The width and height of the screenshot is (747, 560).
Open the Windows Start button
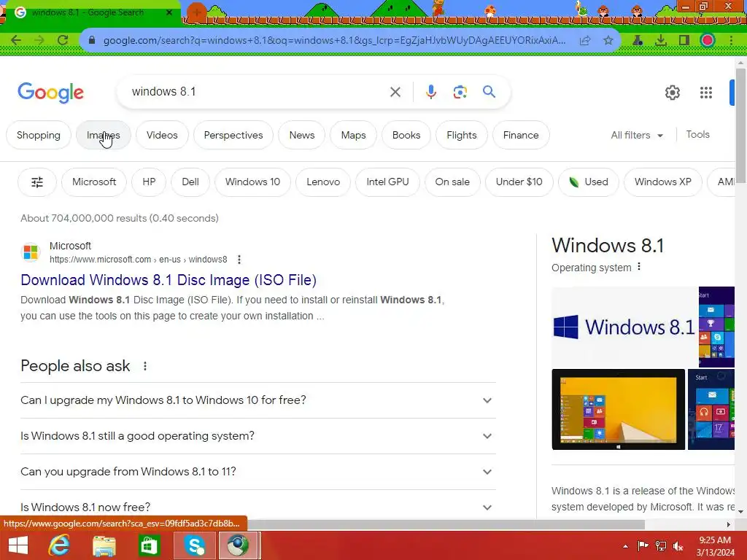pos(18,545)
